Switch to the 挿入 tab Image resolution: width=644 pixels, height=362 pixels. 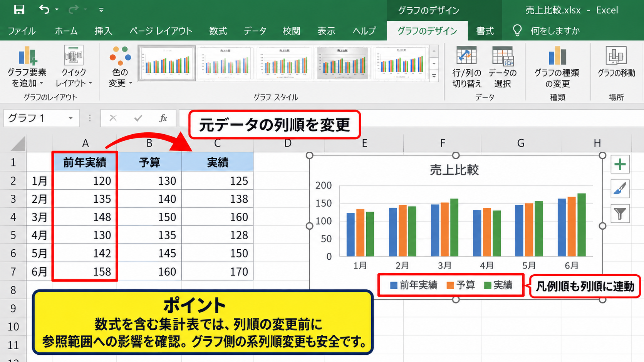[103, 31]
